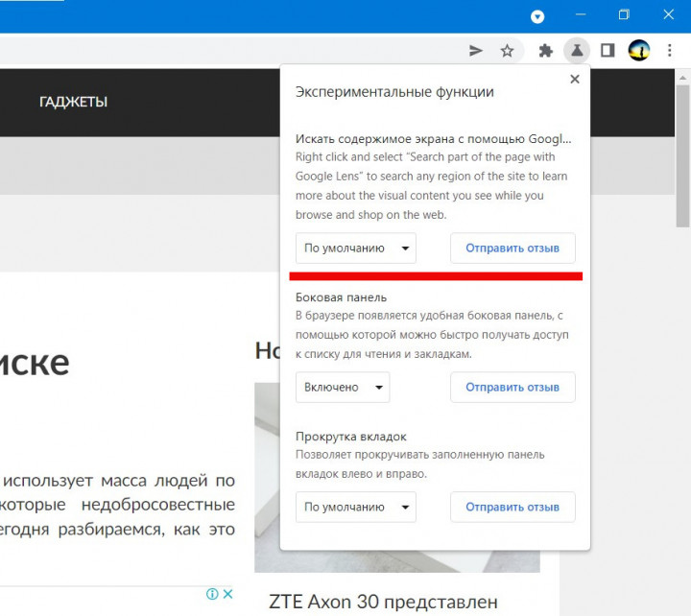Viewport: 691px width, 616px height.
Task: Close the browser window
Action: (669, 14)
